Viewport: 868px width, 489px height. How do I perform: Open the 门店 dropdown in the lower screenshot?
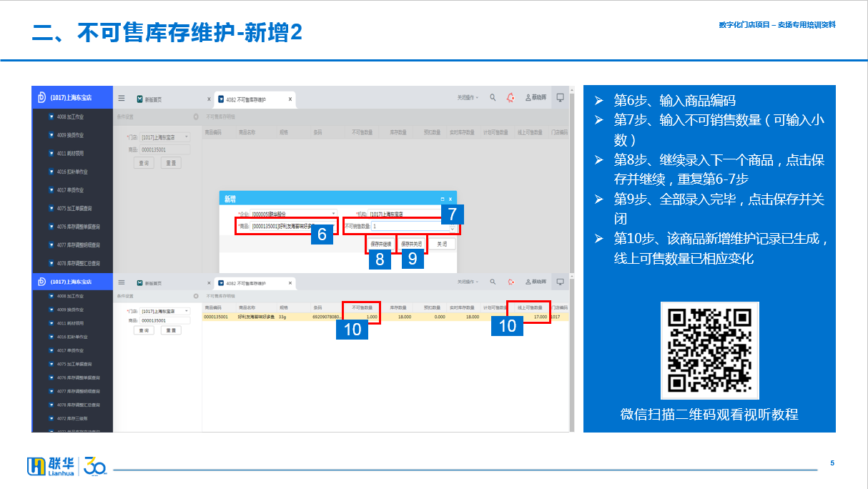click(x=165, y=311)
